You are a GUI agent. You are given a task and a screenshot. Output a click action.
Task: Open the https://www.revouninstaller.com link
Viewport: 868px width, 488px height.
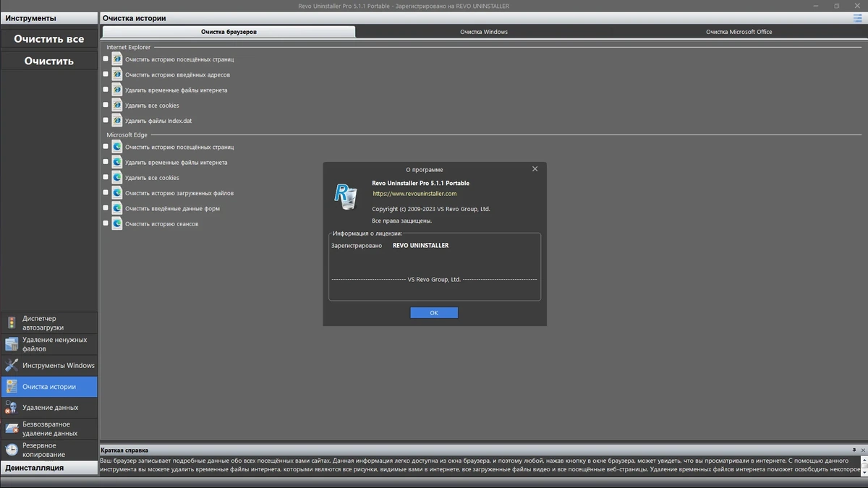pyautogui.click(x=414, y=194)
